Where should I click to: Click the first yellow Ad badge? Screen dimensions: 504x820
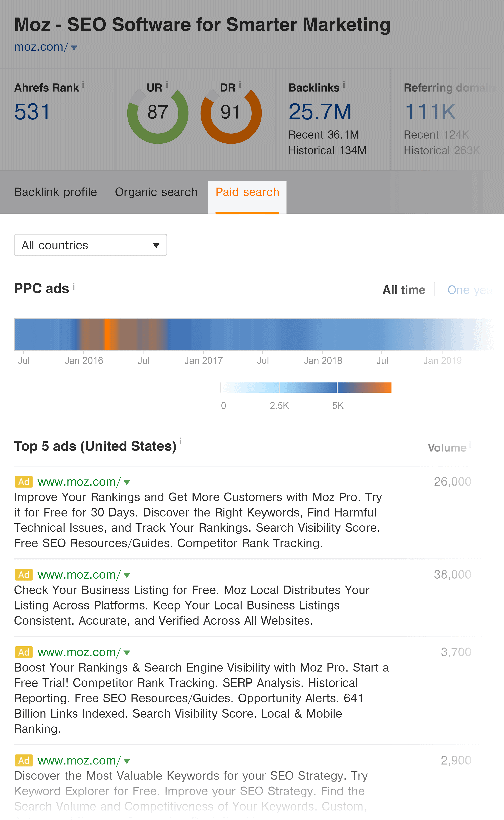click(x=24, y=482)
